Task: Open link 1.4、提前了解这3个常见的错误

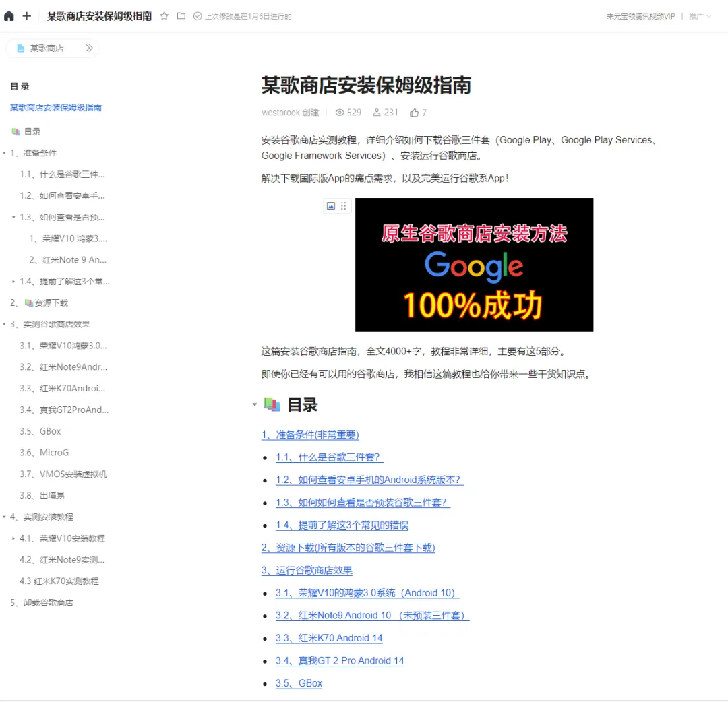Action: (342, 525)
